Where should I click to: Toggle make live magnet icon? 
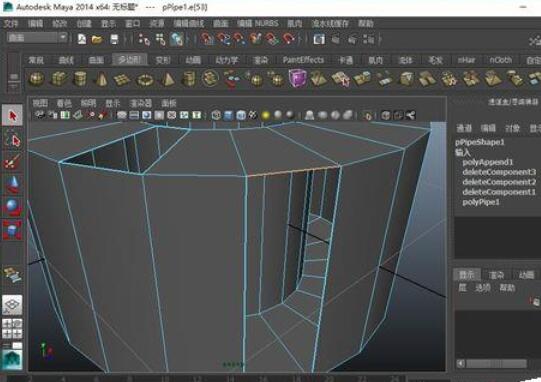tap(289, 39)
